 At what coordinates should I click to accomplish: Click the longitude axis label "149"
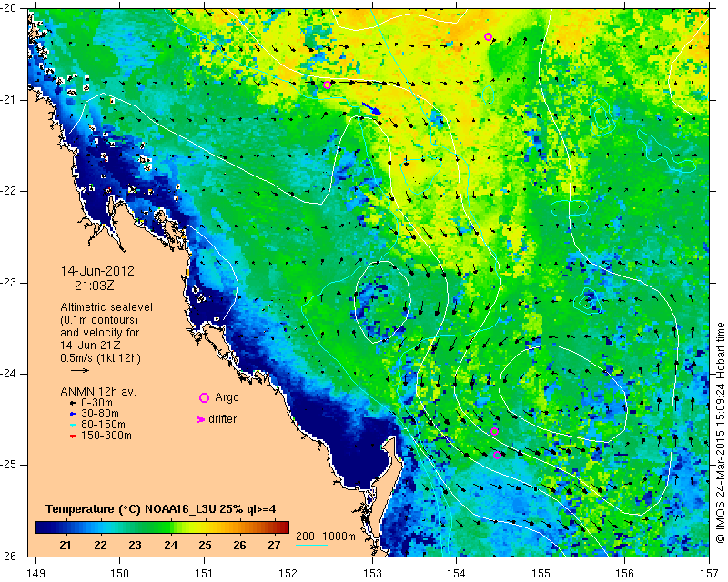(35, 573)
